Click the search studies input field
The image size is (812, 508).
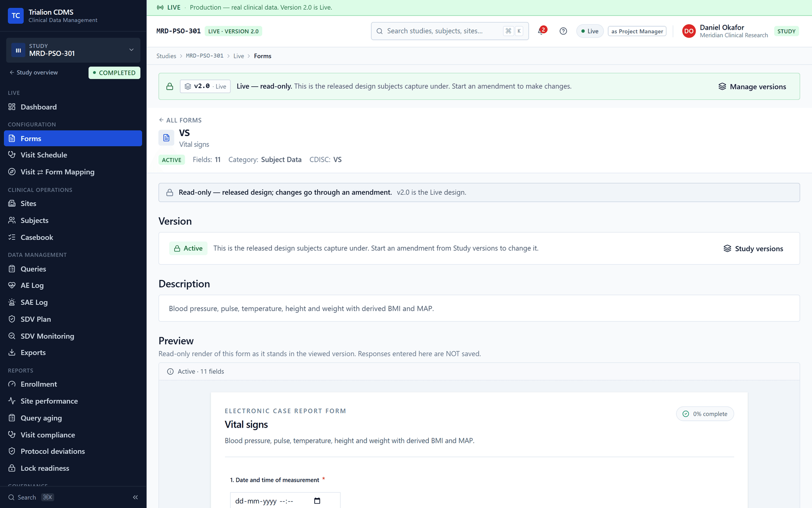[450, 31]
